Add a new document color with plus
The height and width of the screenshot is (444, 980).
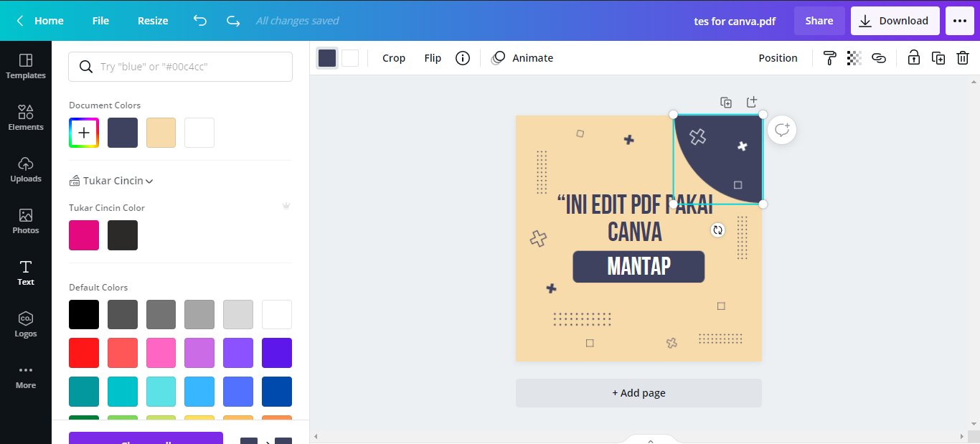[x=84, y=133]
